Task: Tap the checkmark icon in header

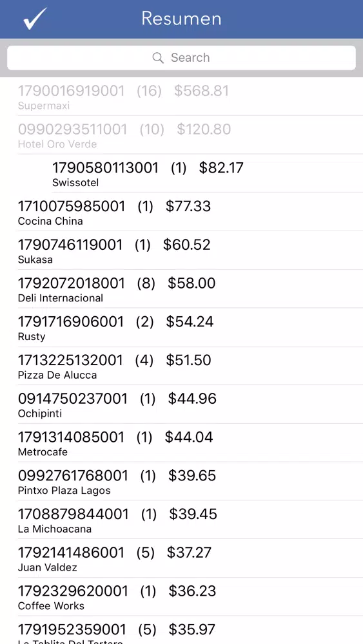Action: point(35,19)
